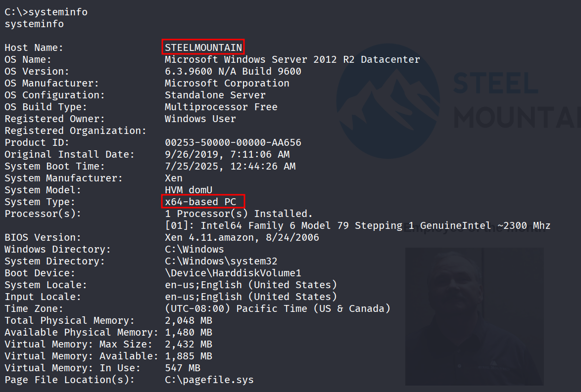This screenshot has width=581, height=392.
Task: Click the C:\>systeminfo command prompt line
Action: (46, 12)
